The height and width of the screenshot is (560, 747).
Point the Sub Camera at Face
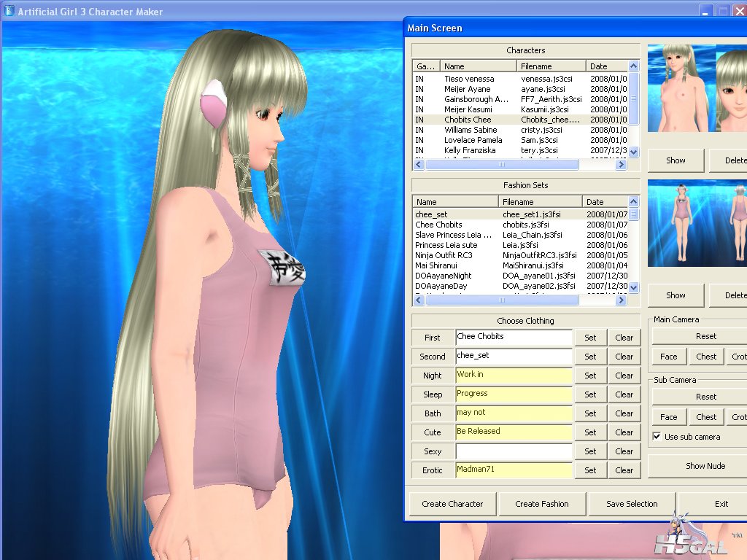point(668,416)
